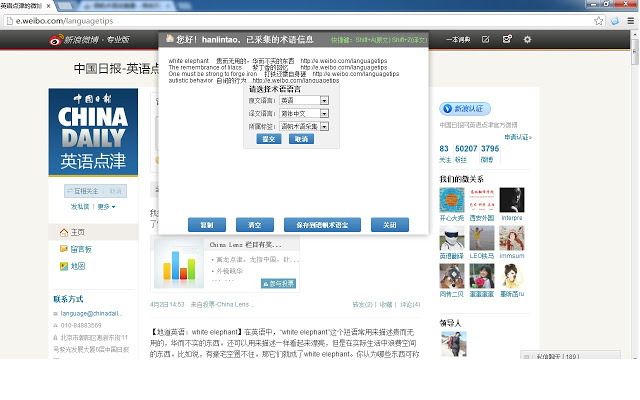640x400 pixels.
Task: Click 'The remembrance of lilacs' term row
Action: [x=278, y=67]
